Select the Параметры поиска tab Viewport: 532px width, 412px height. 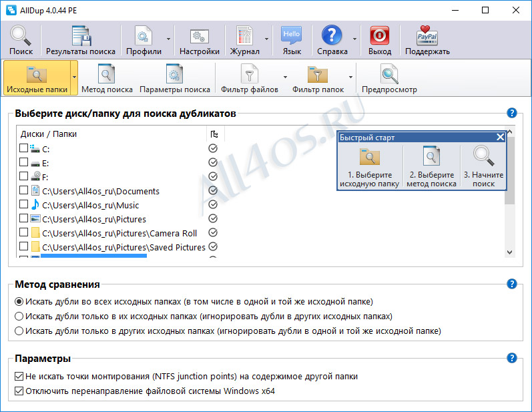[x=175, y=78]
